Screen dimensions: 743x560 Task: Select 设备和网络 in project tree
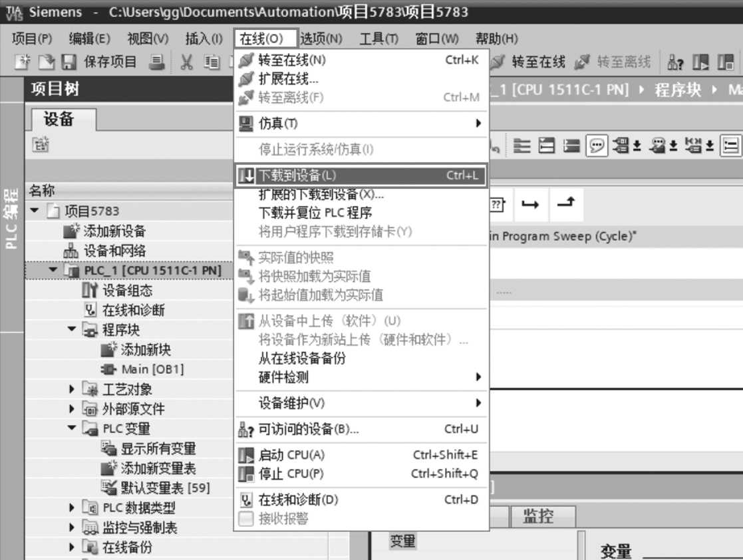pos(114,251)
